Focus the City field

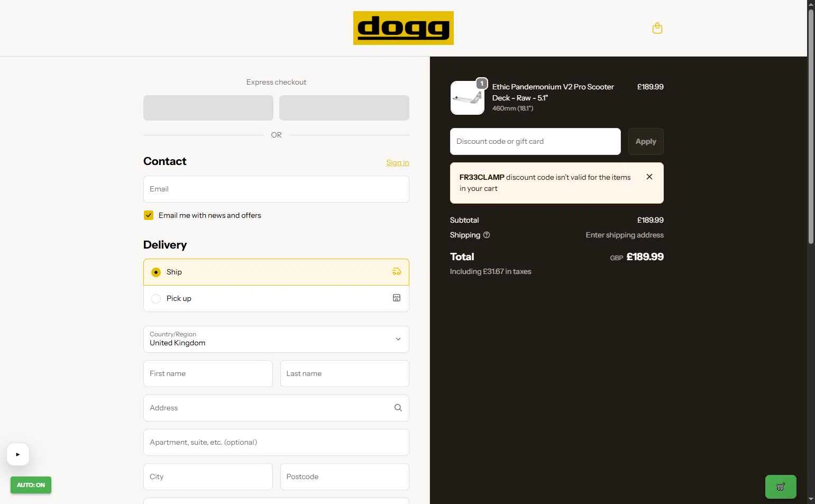pos(208,476)
